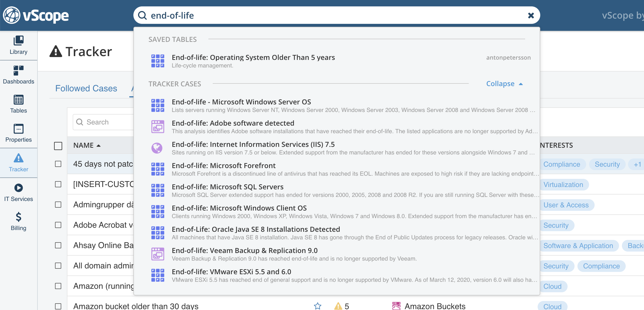Switch to Followed Cases tab
644x310 pixels.
pyautogui.click(x=86, y=88)
